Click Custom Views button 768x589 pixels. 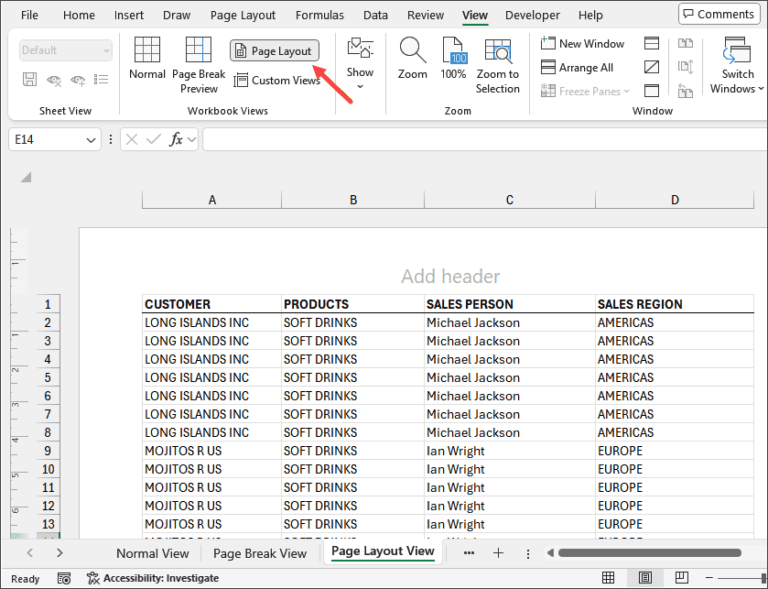(x=277, y=80)
